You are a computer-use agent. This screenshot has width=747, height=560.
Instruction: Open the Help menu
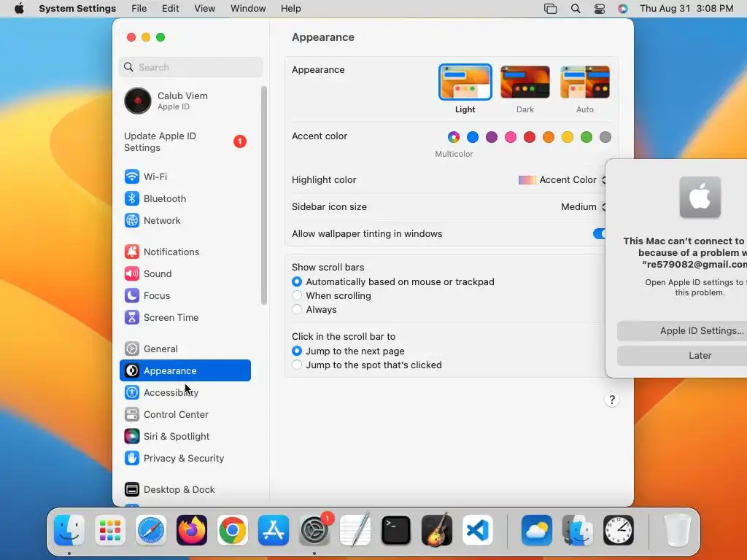point(290,9)
